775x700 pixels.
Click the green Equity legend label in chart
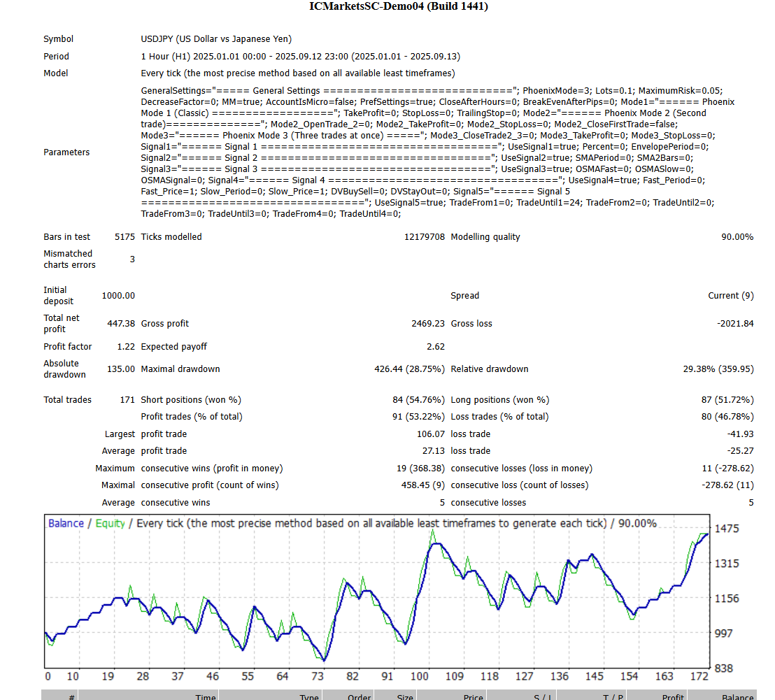[110, 524]
